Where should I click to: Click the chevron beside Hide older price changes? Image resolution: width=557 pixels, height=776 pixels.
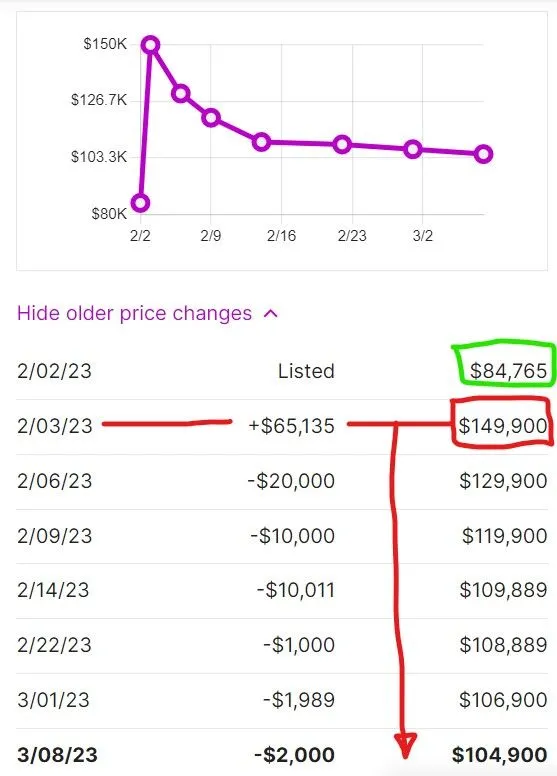271,313
